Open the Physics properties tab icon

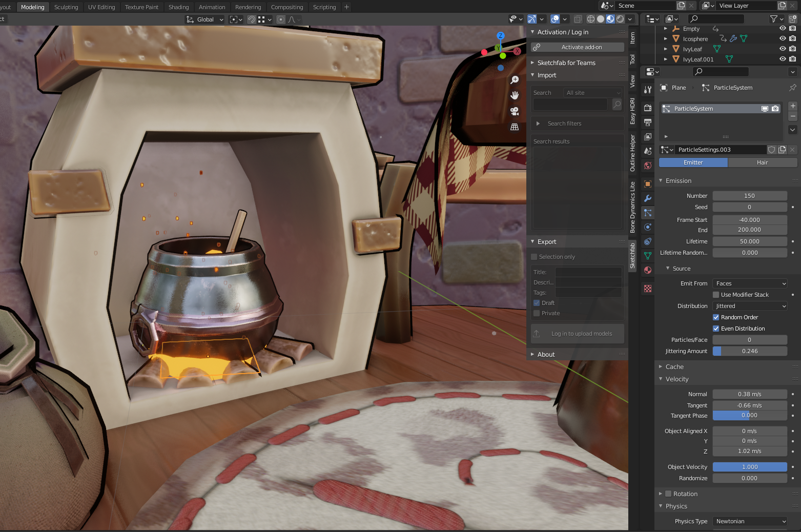[x=648, y=227]
